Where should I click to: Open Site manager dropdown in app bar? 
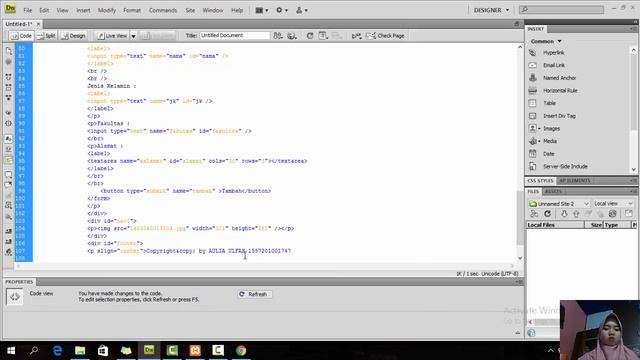(302, 10)
